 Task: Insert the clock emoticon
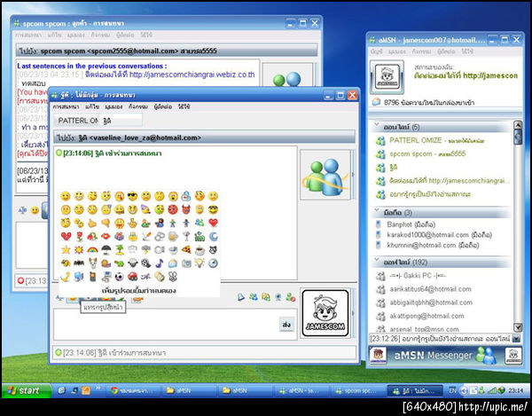click(x=213, y=263)
